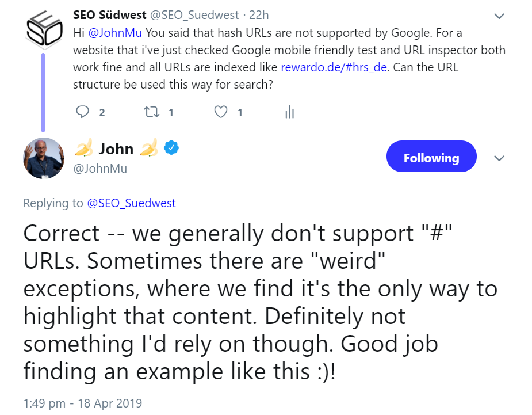This screenshot has height=415, width=532.
Task: Open tweet analytics via the bar chart icon
Action: tap(289, 112)
